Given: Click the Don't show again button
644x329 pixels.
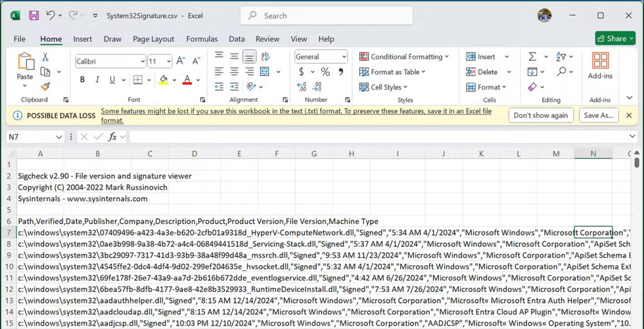Looking at the screenshot, I should tap(540, 116).
